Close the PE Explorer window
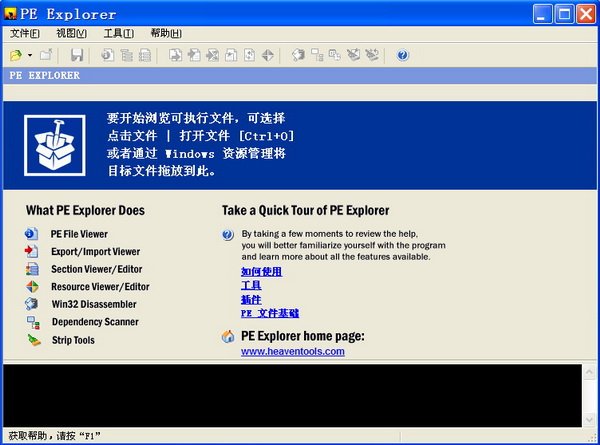Image resolution: width=600 pixels, height=445 pixels. (x=586, y=14)
